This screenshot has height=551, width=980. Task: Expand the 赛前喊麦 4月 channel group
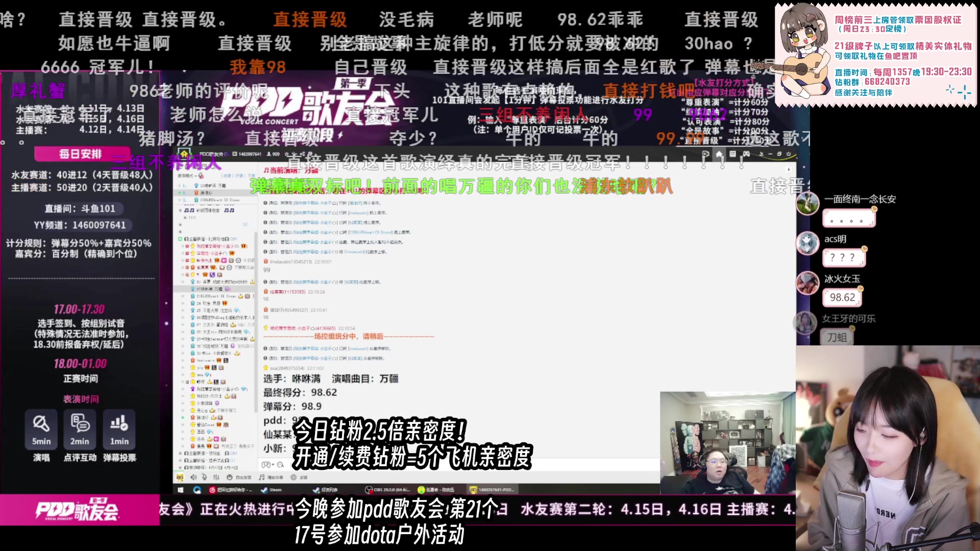(180, 467)
